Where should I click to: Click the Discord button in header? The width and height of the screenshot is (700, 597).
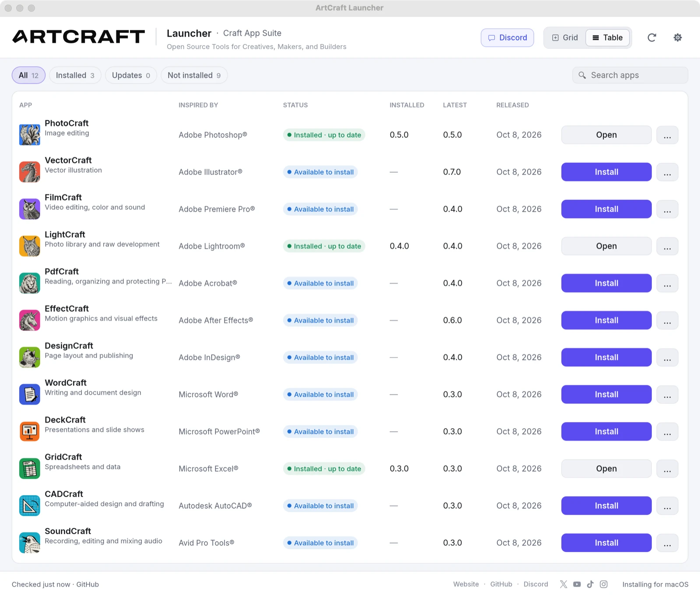(507, 38)
